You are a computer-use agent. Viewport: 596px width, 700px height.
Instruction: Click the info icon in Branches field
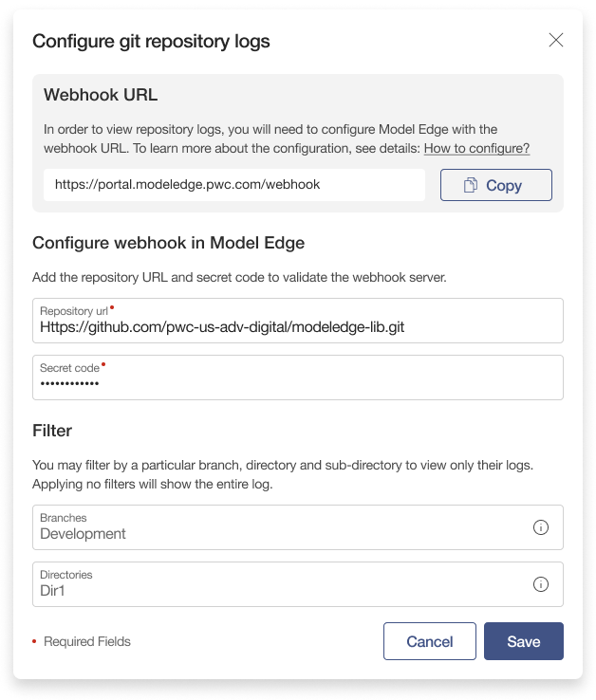pos(541,527)
